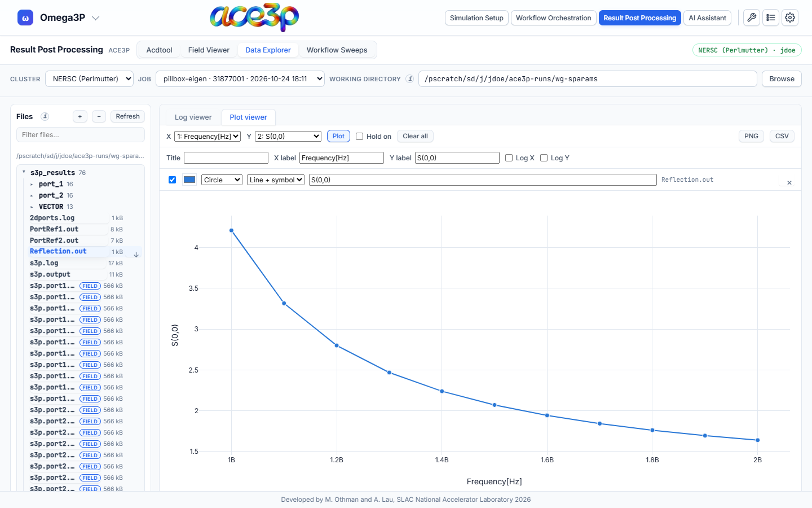Open the X axis column dropdown
The width and height of the screenshot is (812, 508).
[208, 136]
